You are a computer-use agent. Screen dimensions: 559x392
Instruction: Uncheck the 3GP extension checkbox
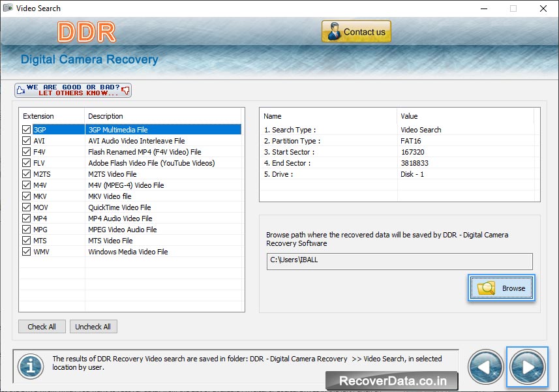point(26,129)
